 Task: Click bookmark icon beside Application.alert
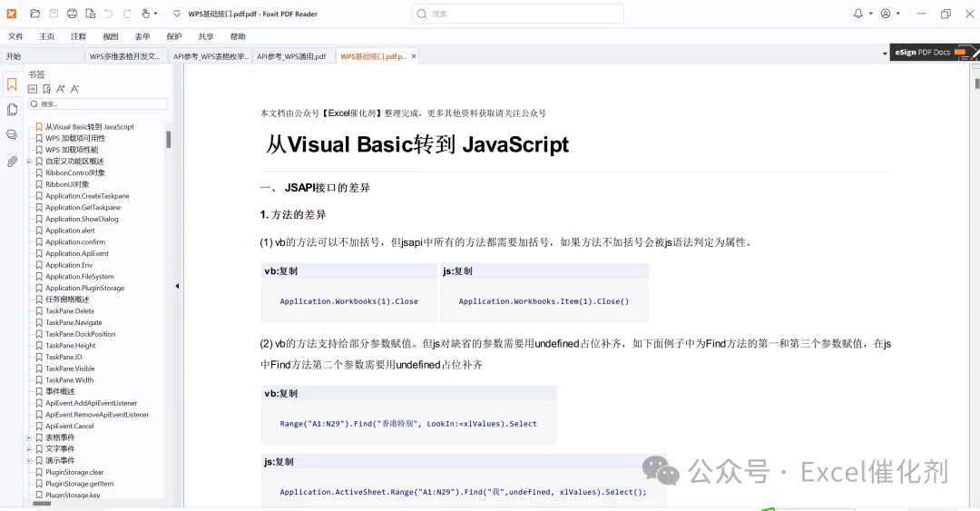click(39, 231)
